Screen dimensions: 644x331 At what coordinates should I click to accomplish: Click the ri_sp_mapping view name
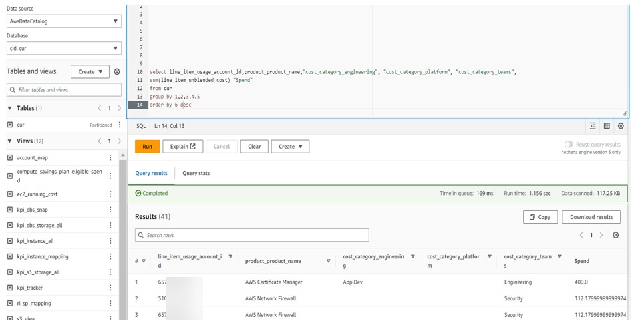pos(33,303)
